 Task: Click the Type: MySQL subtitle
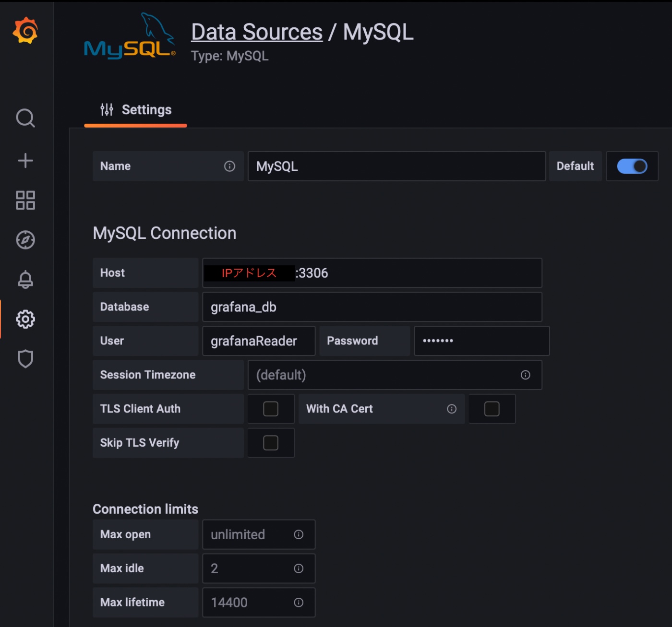click(x=230, y=56)
